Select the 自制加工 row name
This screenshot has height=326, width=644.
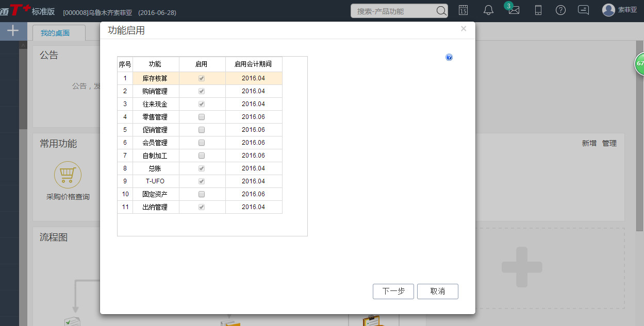[x=155, y=156]
